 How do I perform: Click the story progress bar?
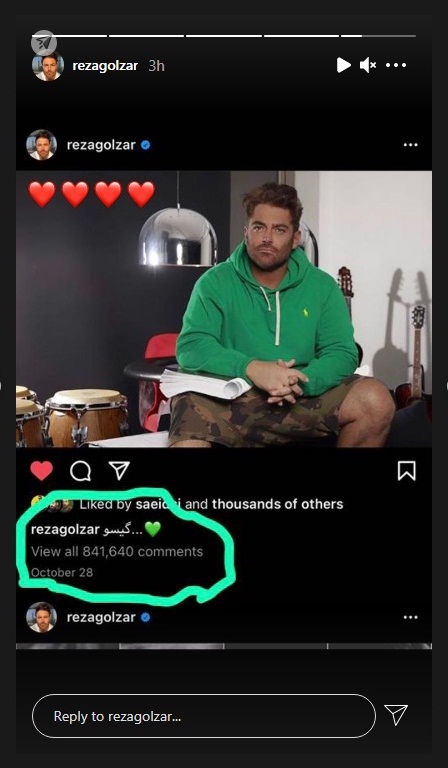pos(224,36)
